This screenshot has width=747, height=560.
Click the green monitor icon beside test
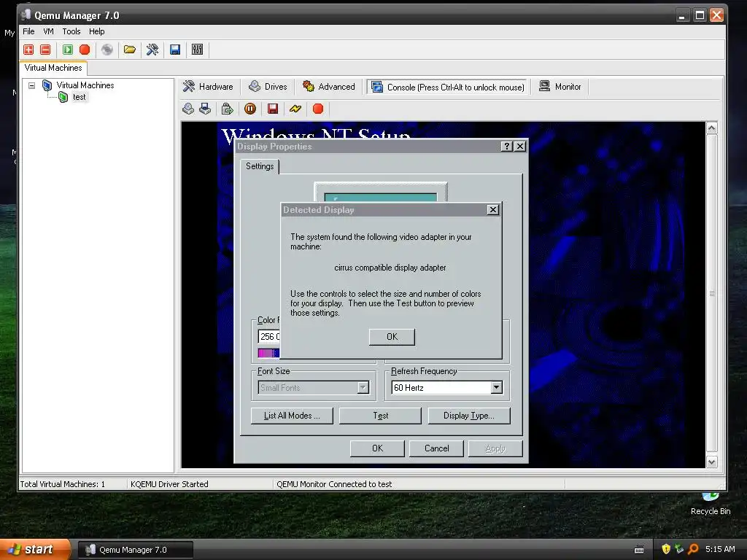point(63,97)
